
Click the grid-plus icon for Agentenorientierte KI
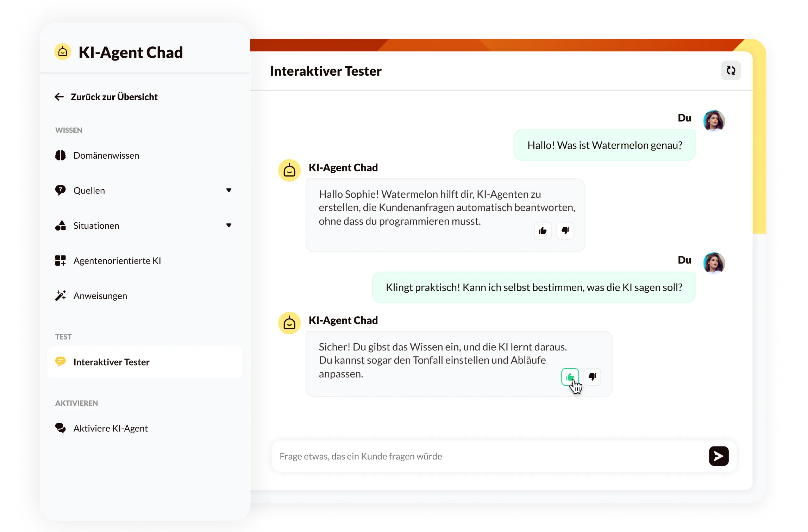point(61,261)
